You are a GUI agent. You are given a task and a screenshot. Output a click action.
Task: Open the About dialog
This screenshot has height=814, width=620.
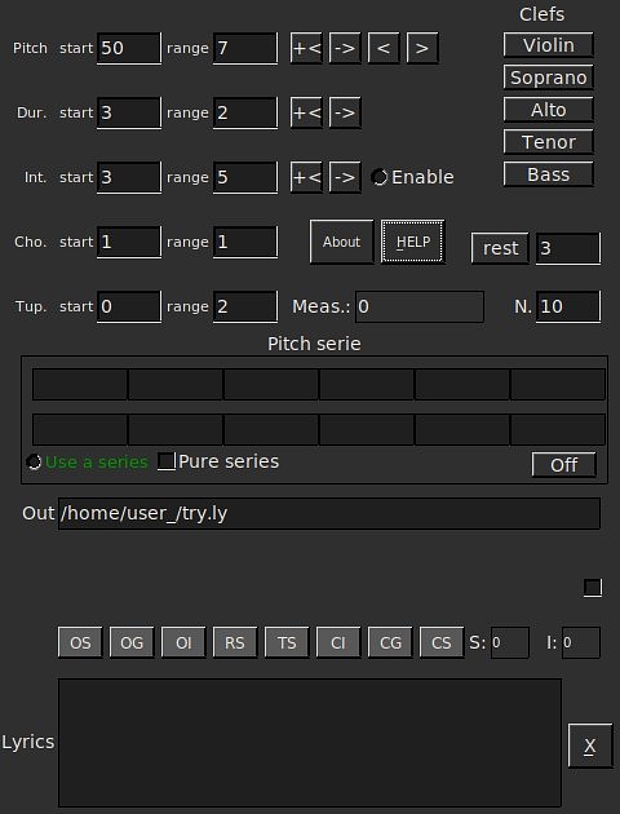(x=342, y=242)
